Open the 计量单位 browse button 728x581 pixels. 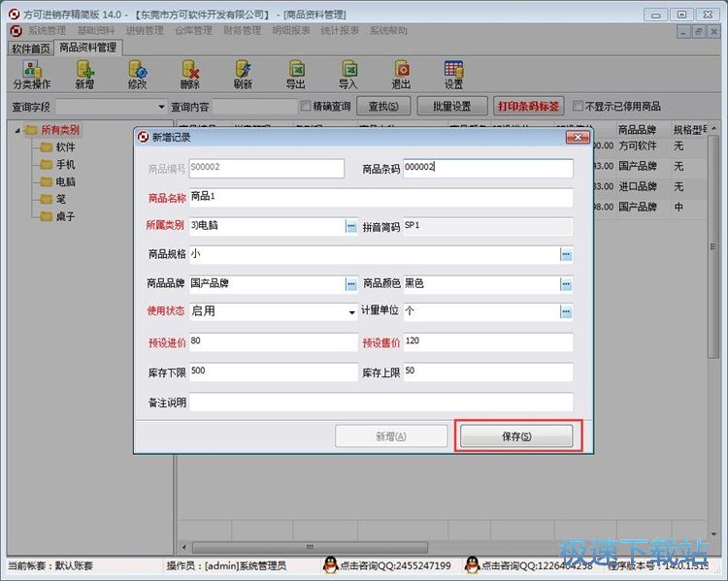(566, 312)
